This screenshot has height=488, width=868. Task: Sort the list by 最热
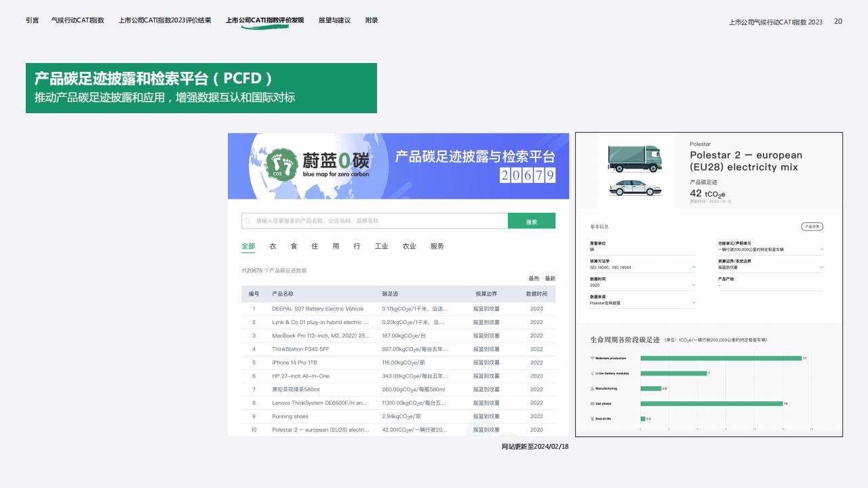pyautogui.click(x=534, y=279)
